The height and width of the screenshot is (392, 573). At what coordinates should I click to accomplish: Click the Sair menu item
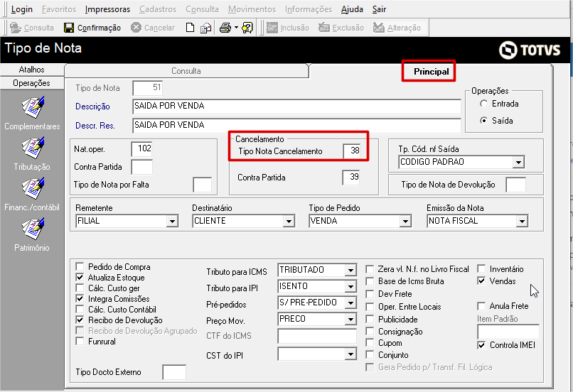coord(379,9)
